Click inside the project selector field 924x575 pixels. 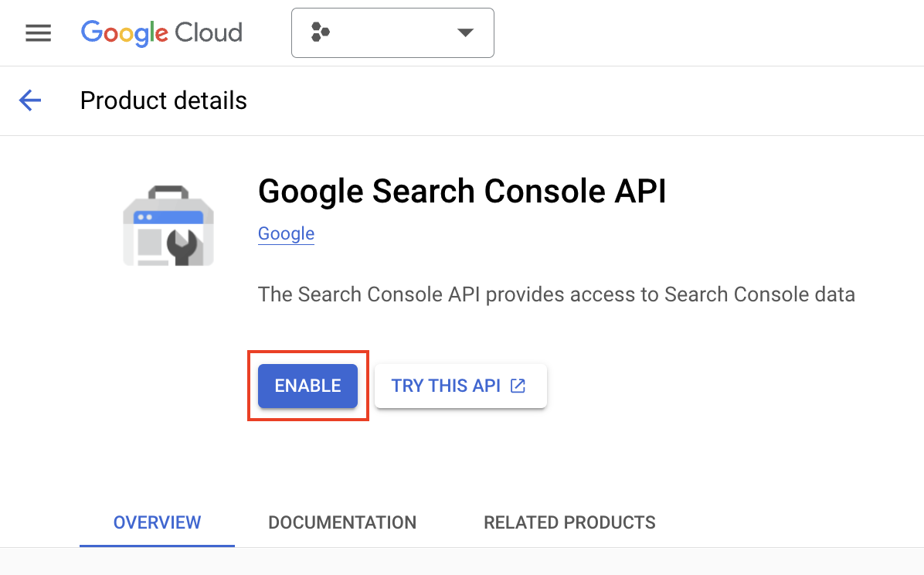pos(392,32)
